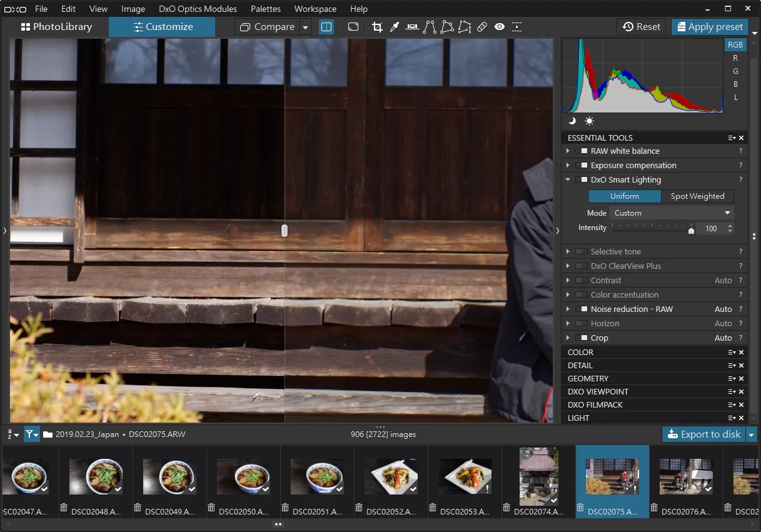The width and height of the screenshot is (761, 532).
Task: Enable DxO ClearView Plus switch
Action: click(582, 266)
